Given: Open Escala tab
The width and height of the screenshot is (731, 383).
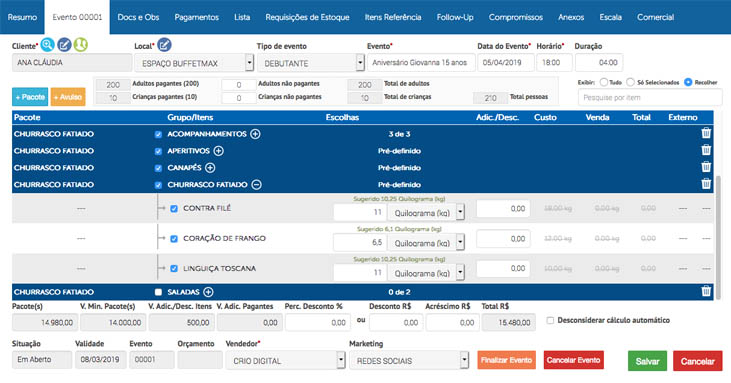Looking at the screenshot, I should click(610, 17).
